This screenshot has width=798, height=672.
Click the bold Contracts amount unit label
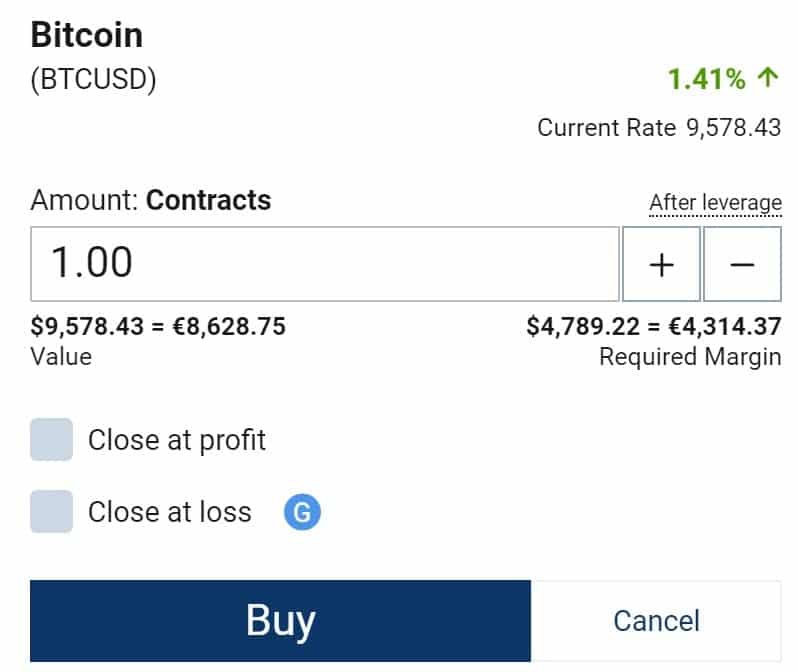(x=209, y=200)
